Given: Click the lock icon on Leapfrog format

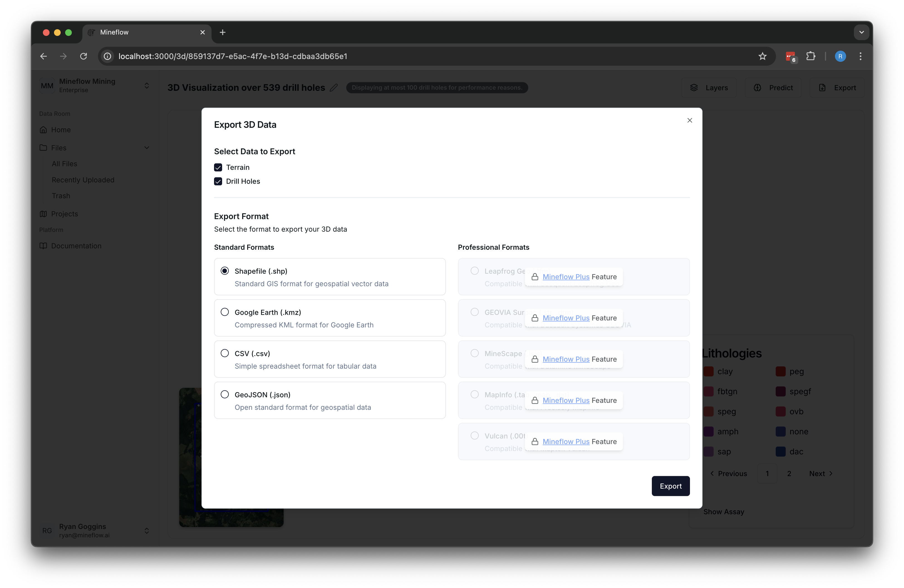Looking at the screenshot, I should [535, 277].
